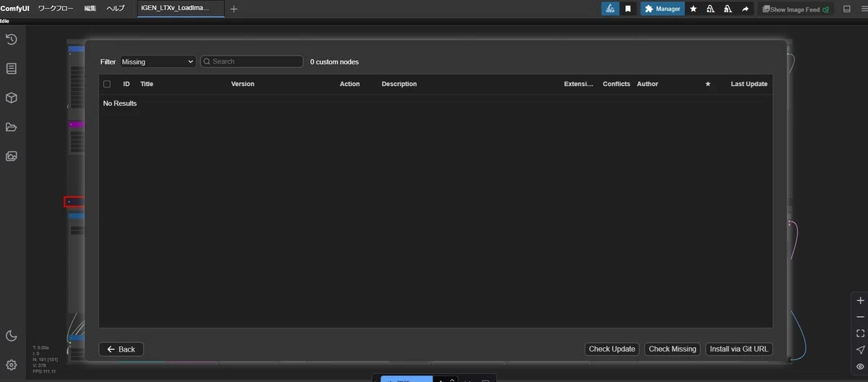Viewport: 868px width, 382px height.
Task: Toggle the bottom panel layout icon
Action: 847,9
